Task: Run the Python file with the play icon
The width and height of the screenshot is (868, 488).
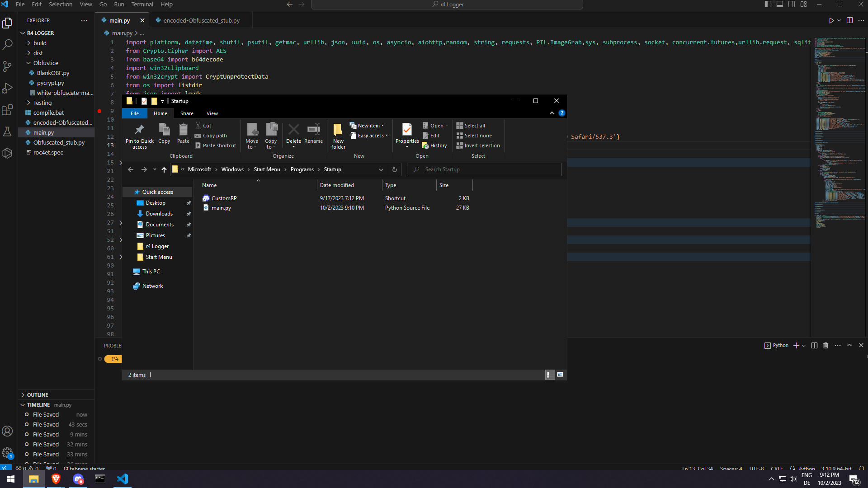Action: click(831, 20)
